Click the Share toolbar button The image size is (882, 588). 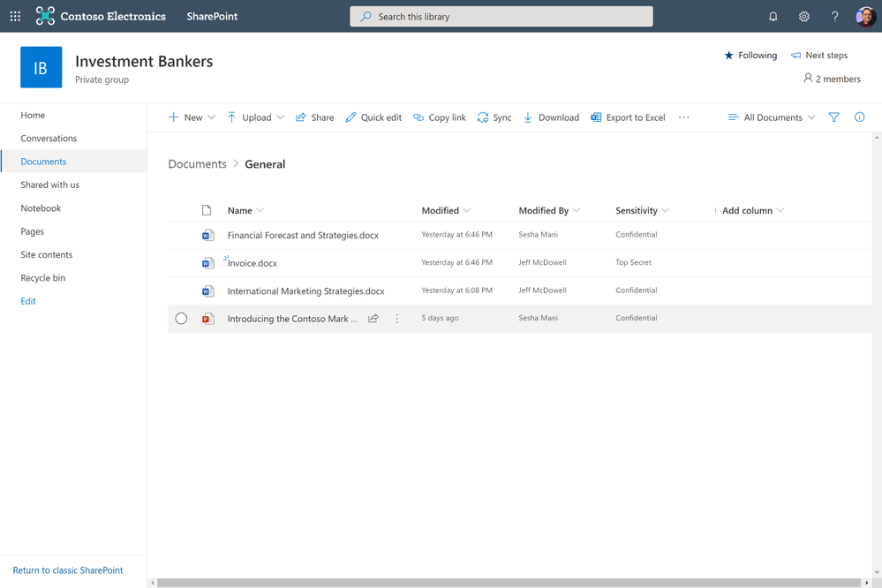pyautogui.click(x=315, y=117)
